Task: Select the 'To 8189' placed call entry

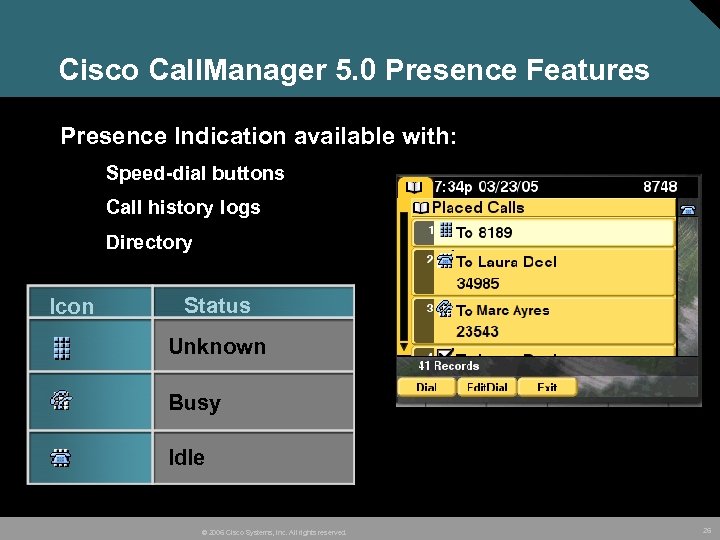Action: tap(544, 232)
